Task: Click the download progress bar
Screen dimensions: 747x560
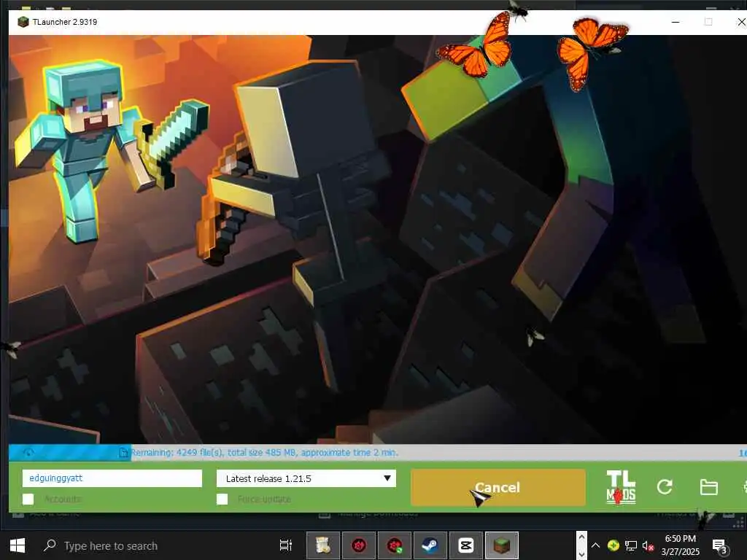Action: pos(377,452)
